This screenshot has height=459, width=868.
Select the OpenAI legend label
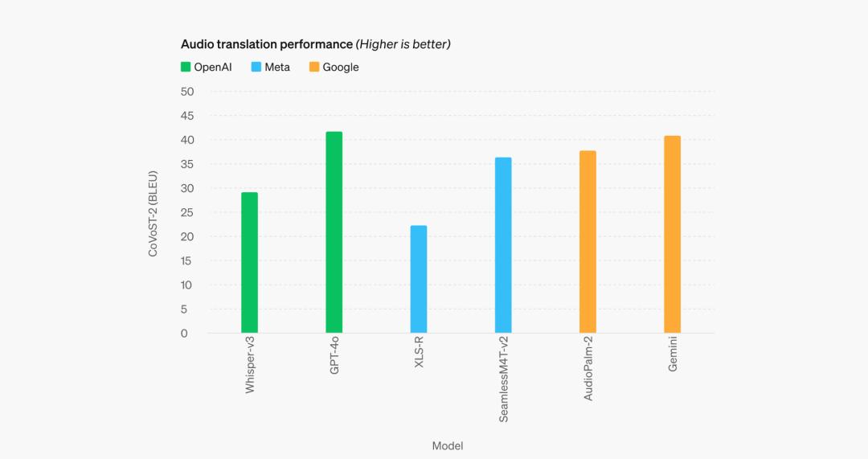(x=212, y=67)
